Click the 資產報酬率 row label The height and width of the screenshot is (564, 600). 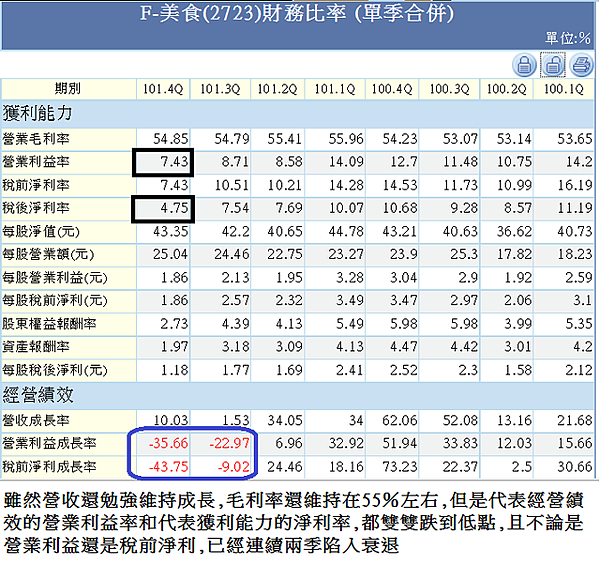36,347
